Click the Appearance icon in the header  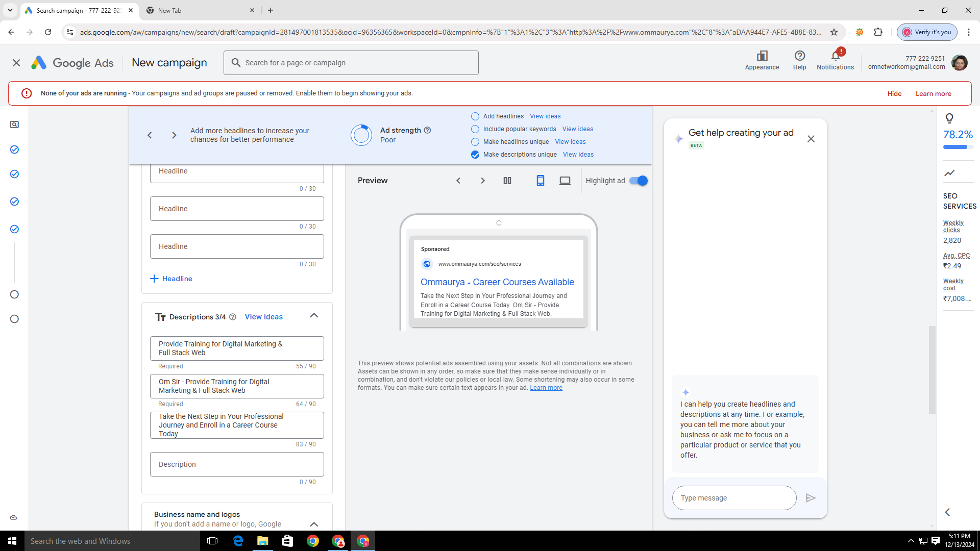click(x=762, y=56)
